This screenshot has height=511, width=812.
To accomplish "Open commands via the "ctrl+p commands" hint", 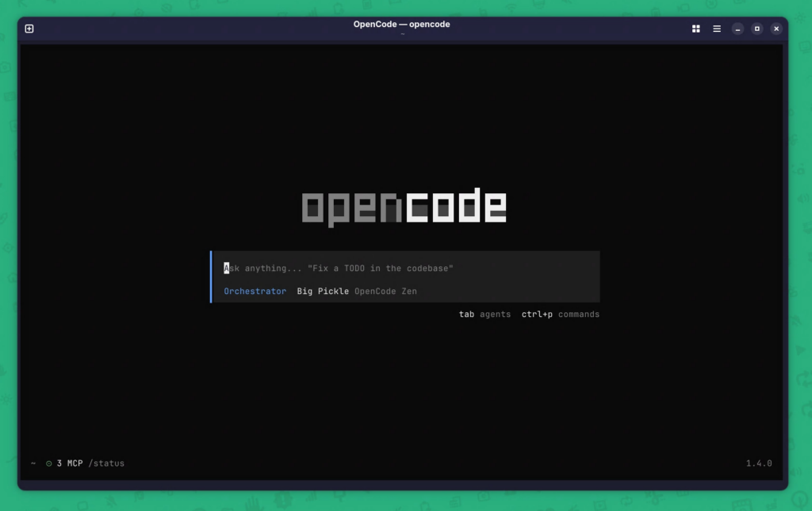I will pyautogui.click(x=560, y=315).
